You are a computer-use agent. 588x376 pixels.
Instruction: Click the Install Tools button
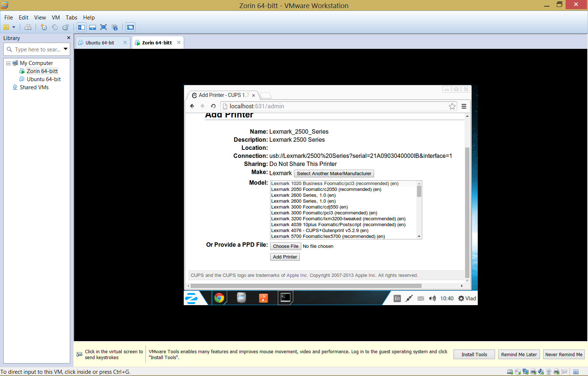[x=474, y=354]
